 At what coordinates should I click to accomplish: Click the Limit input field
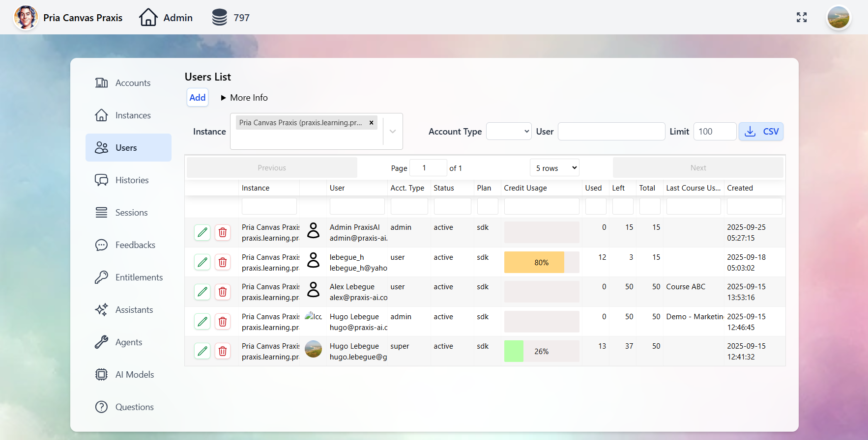point(715,131)
